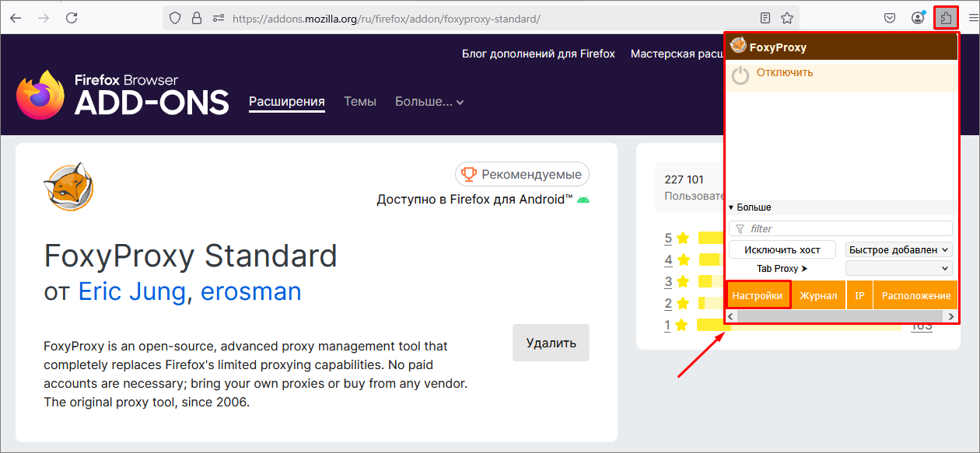This screenshot has height=453, width=980.
Task: Open the Firefox account icon
Action: coord(917,17)
